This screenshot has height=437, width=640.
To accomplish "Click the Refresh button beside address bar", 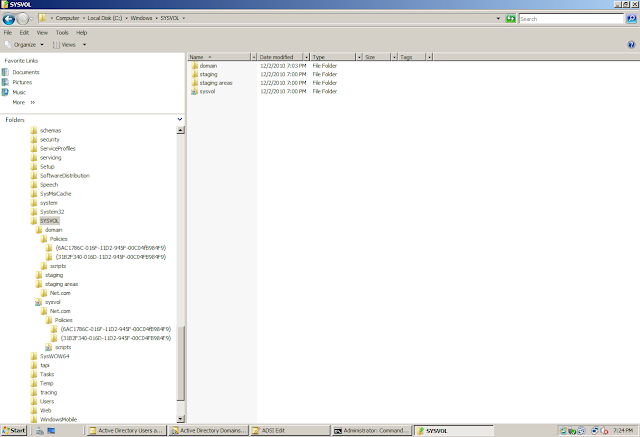I will click(x=510, y=19).
